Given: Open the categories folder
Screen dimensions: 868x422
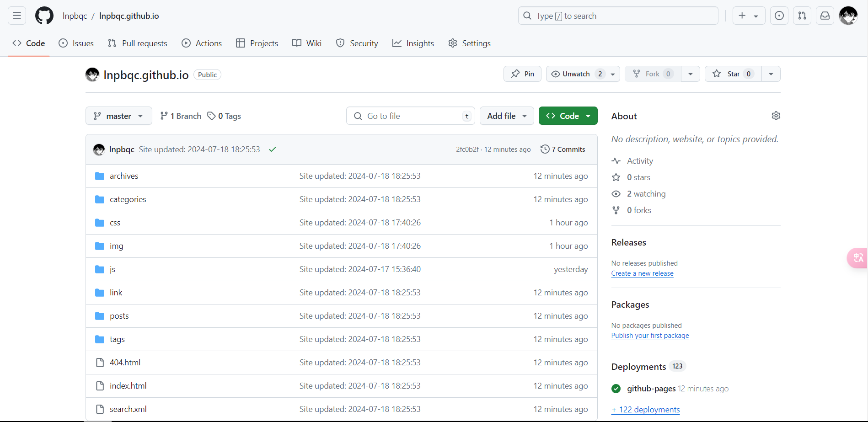Looking at the screenshot, I should pos(128,199).
